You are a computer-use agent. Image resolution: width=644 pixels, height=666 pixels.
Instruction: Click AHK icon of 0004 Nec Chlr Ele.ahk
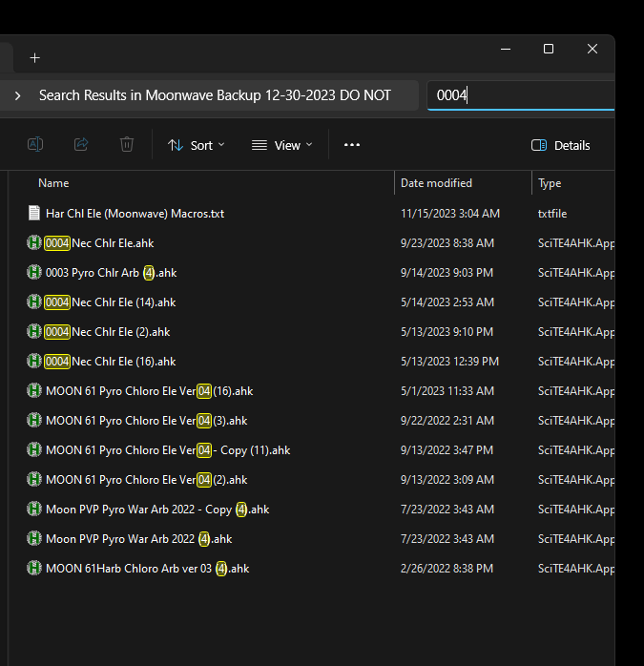point(34,243)
